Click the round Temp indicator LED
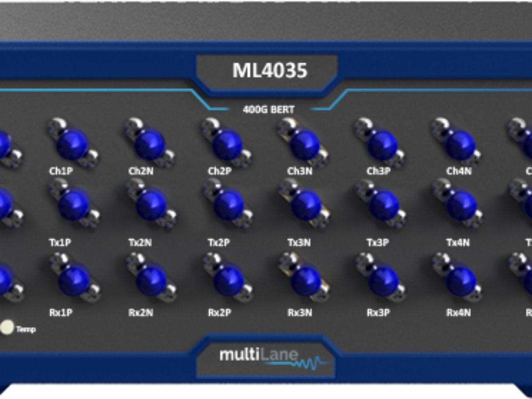Image resolution: width=532 pixels, height=399 pixels. point(7,328)
